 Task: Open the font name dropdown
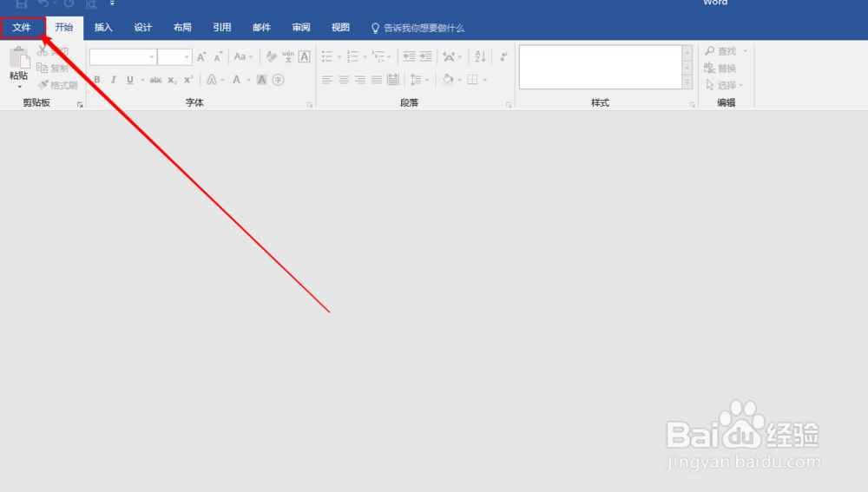152,56
